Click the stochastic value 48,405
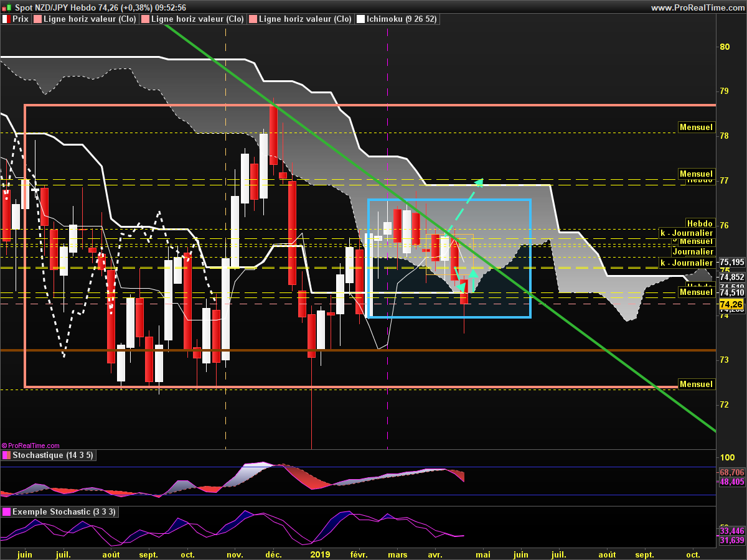This screenshot has height=560, width=747. pyautogui.click(x=731, y=482)
